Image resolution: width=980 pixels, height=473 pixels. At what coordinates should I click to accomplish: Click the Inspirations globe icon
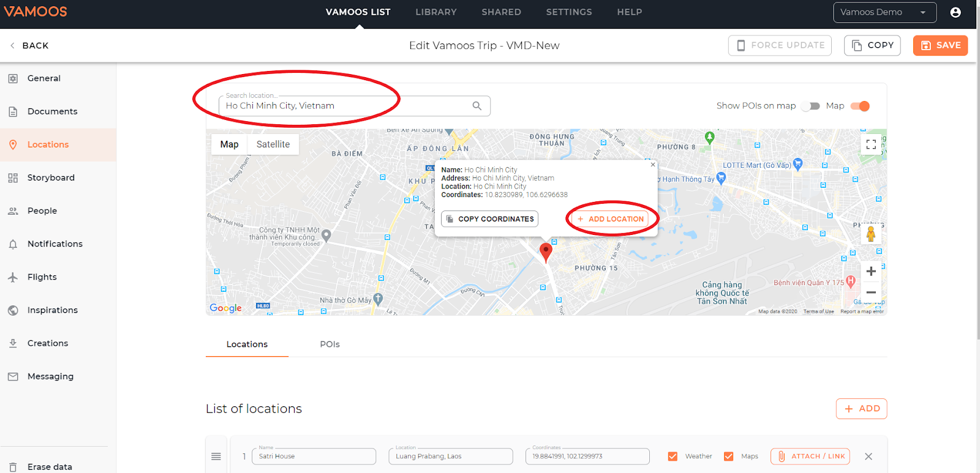point(13,310)
